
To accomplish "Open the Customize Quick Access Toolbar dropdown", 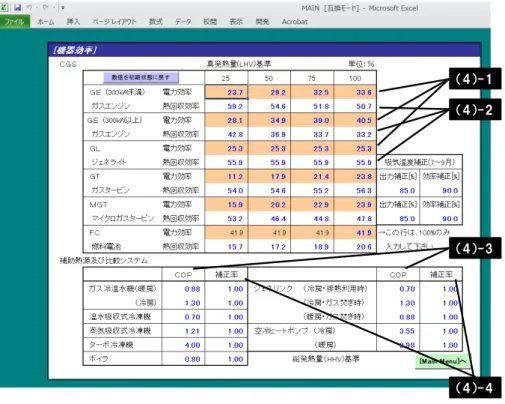I will [63, 7].
